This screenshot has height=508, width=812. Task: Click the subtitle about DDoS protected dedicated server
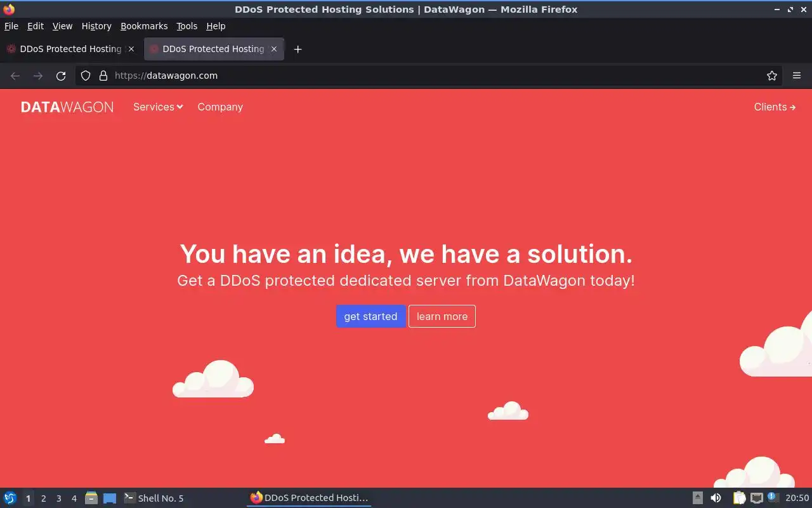406,281
